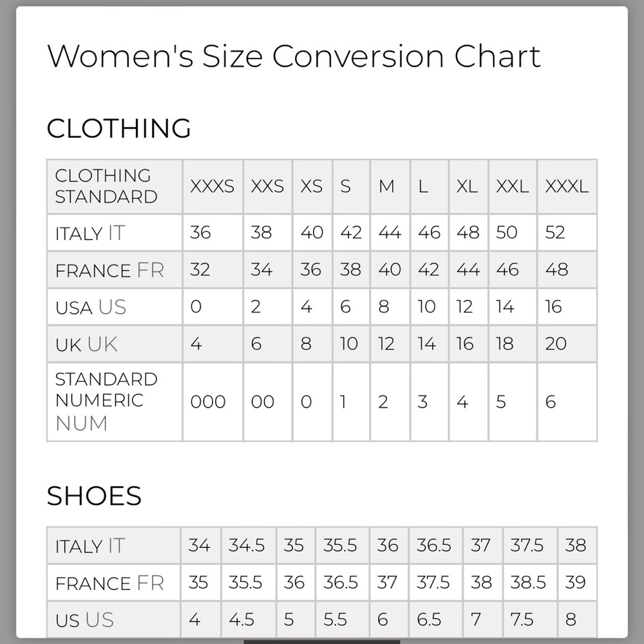Click the US shoe size 7.5 cell
This screenshot has width=644, height=644.
point(530,620)
